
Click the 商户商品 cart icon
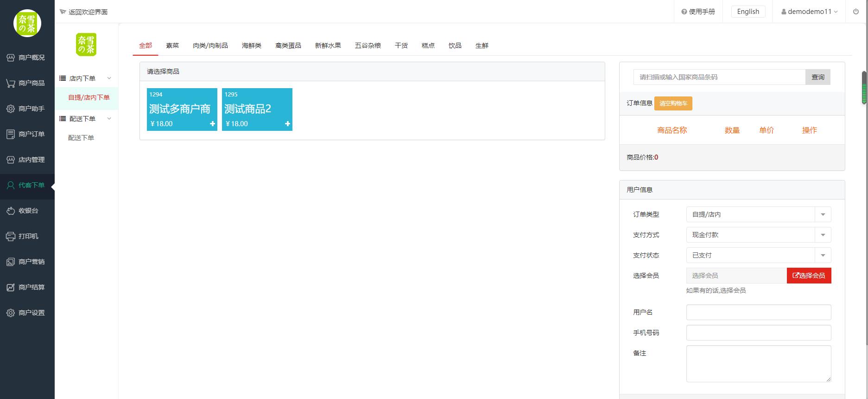coord(10,83)
